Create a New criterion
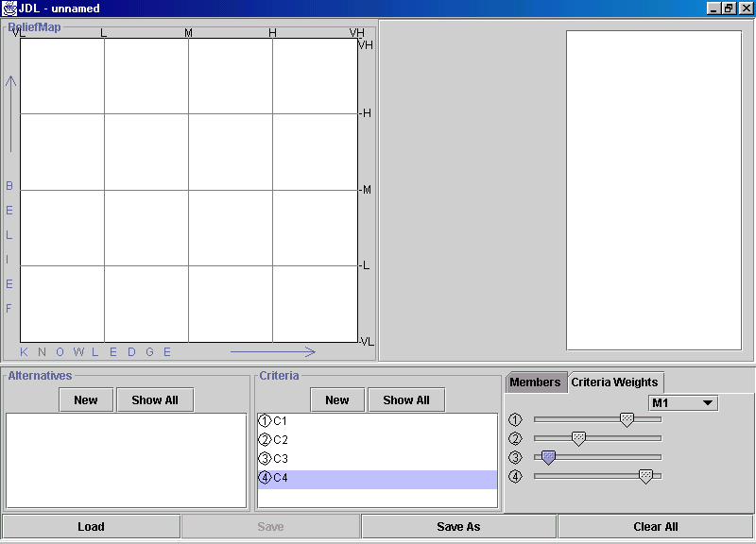This screenshot has height=544, width=756. pos(337,399)
